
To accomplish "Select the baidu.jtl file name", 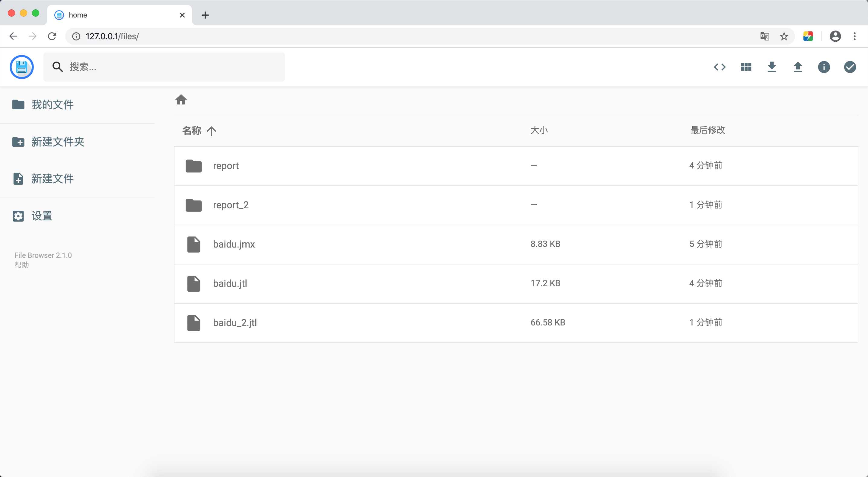I will point(230,283).
